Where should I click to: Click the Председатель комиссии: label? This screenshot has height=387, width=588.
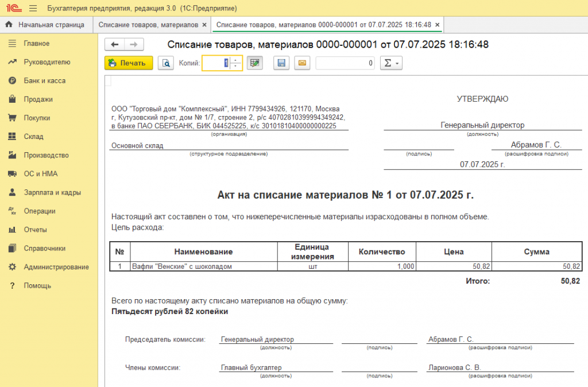[165, 339]
